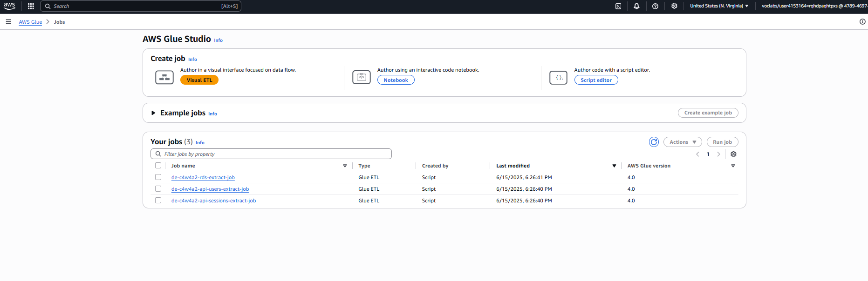Open the notifications bell
Viewport: 868px width, 281px height.
636,6
